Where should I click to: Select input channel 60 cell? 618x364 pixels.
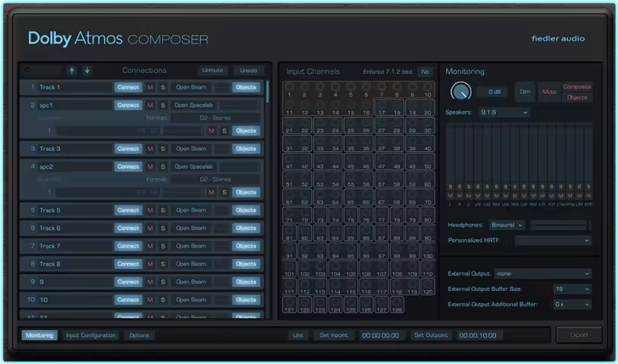pos(427,179)
